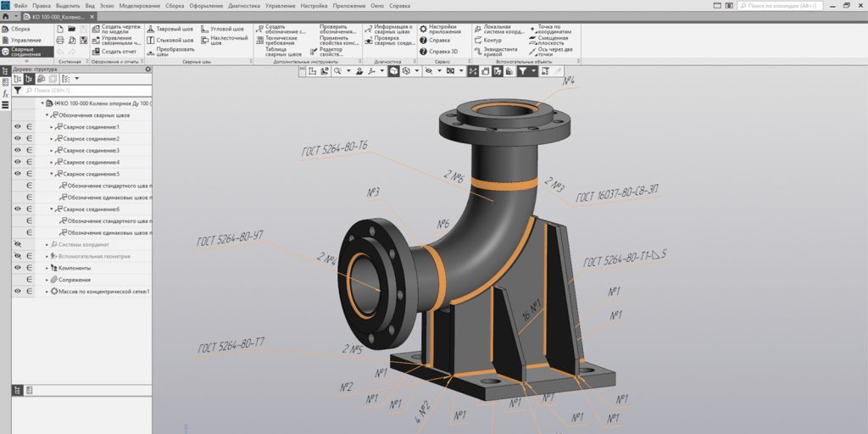Click Технические требования button
The image size is (868, 434).
[276, 40]
